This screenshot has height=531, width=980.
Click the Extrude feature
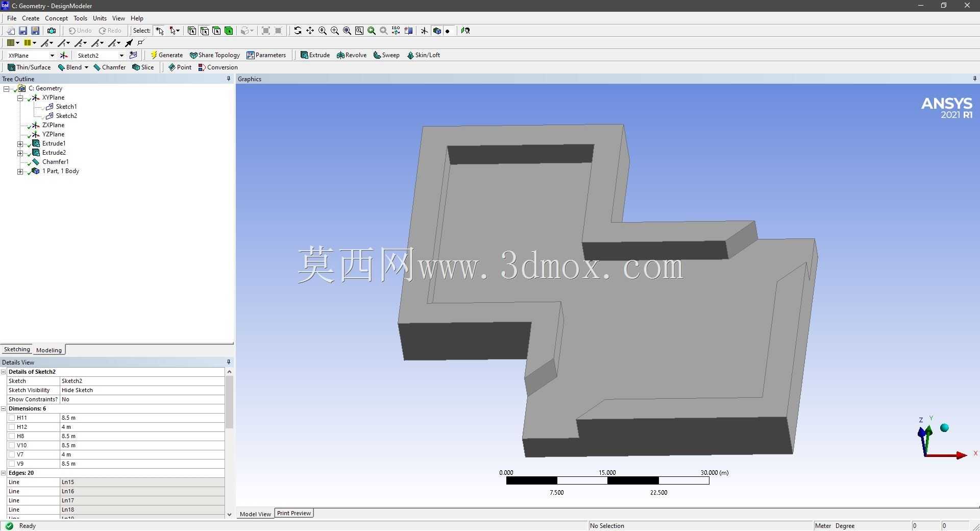[315, 55]
